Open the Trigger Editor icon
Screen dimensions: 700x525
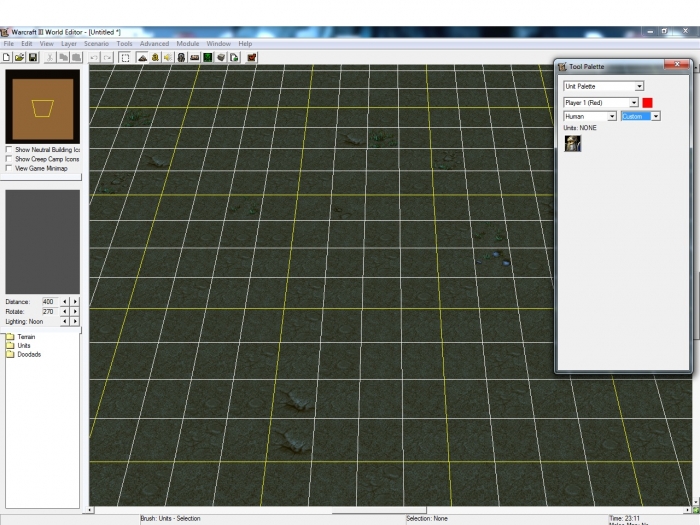coord(155,58)
